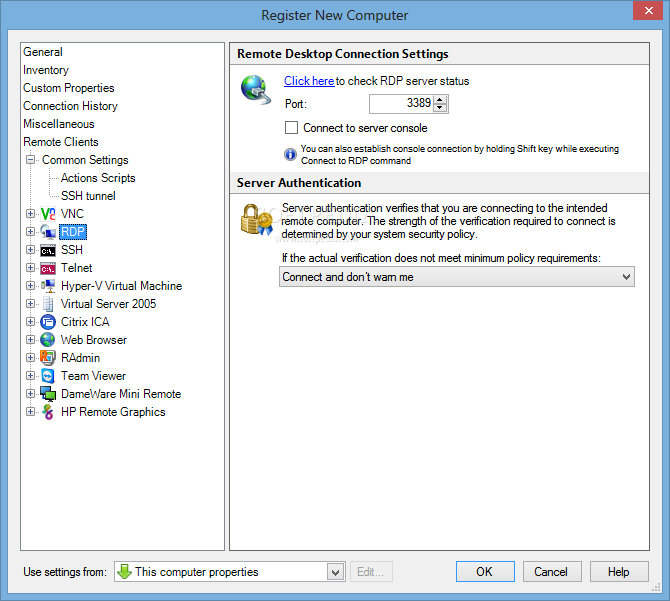670x601 pixels.
Task: Expand the DameWare Mini Remote node
Action: click(x=30, y=394)
